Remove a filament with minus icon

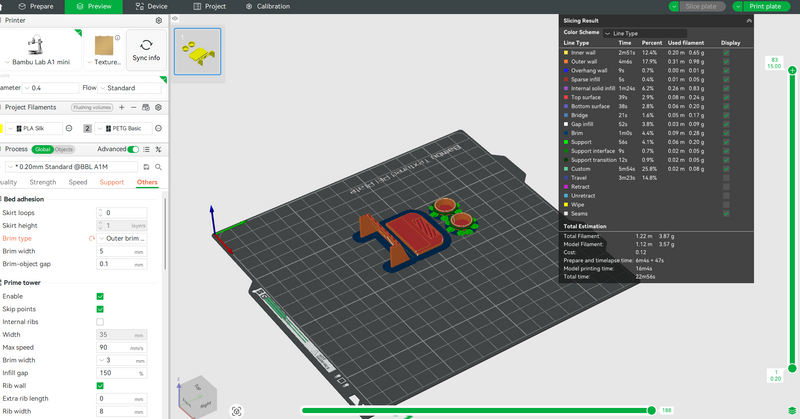[x=133, y=107]
